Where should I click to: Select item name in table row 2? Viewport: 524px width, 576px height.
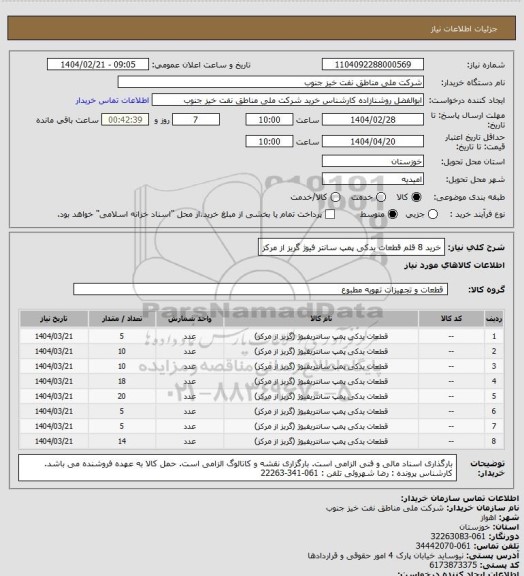(x=321, y=352)
